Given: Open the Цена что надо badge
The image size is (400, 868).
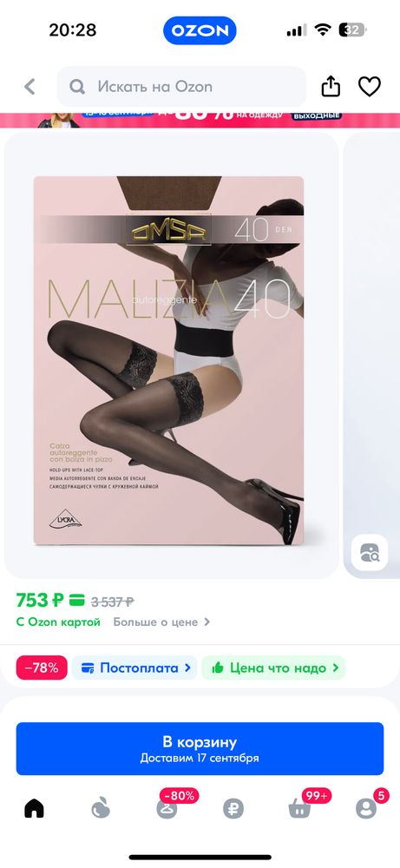Looking at the screenshot, I should 272,667.
